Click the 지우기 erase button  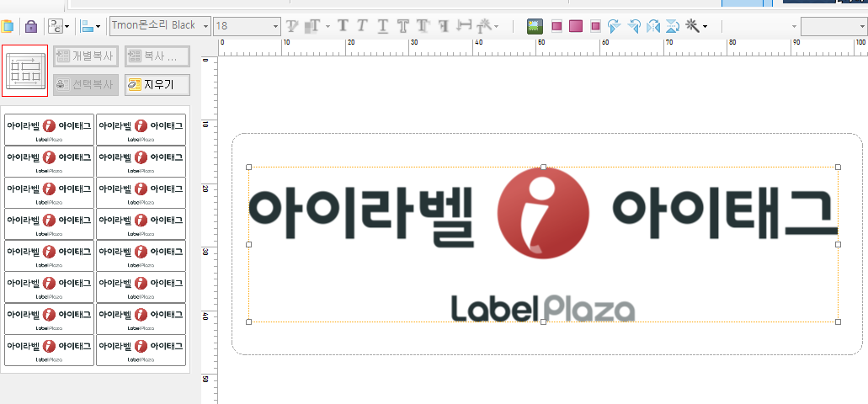pos(157,85)
